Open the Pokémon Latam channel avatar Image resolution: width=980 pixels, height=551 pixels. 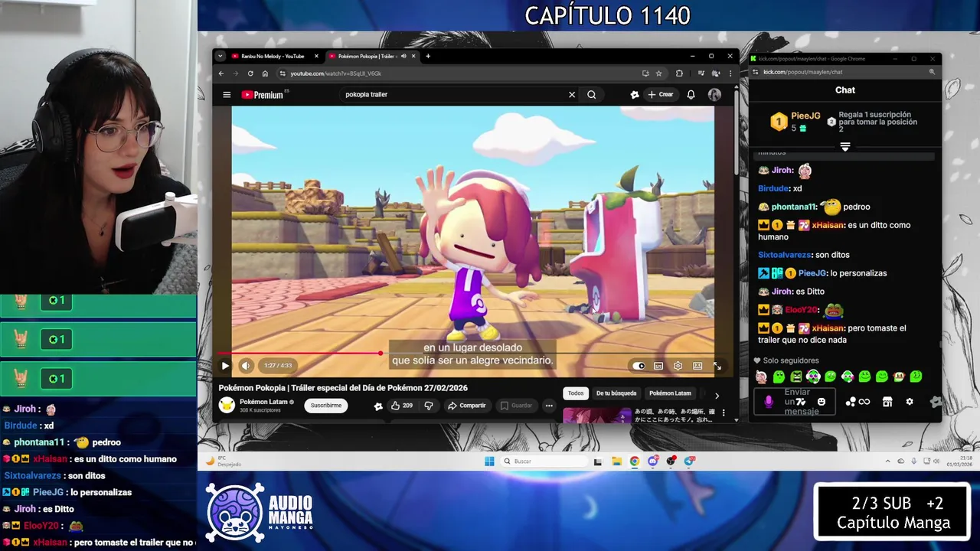[x=227, y=406]
